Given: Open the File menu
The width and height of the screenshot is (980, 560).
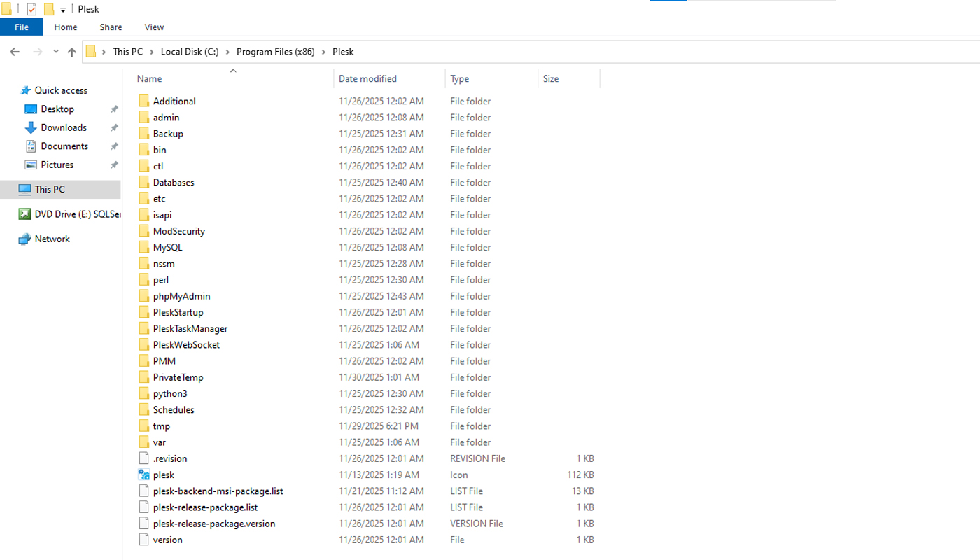Looking at the screenshot, I should [x=22, y=27].
